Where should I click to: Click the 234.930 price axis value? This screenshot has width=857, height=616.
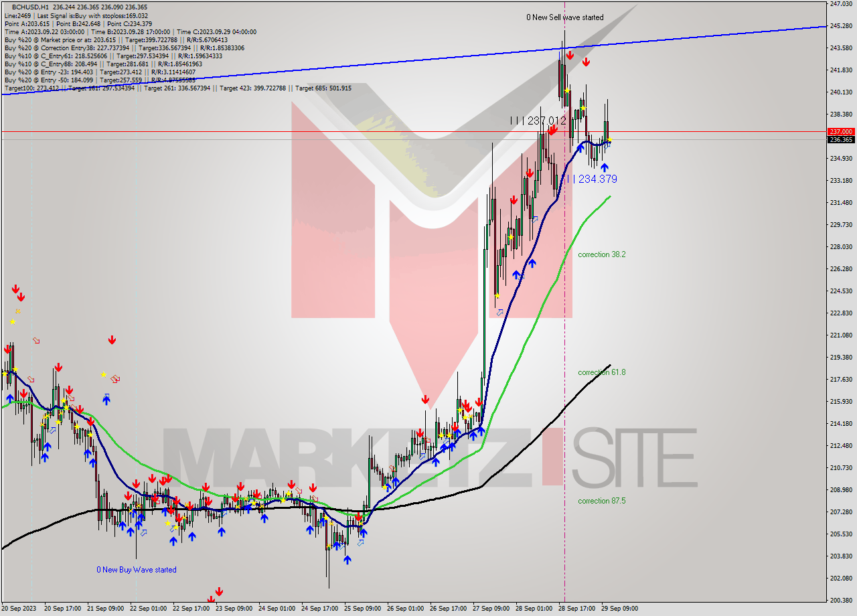(x=840, y=159)
